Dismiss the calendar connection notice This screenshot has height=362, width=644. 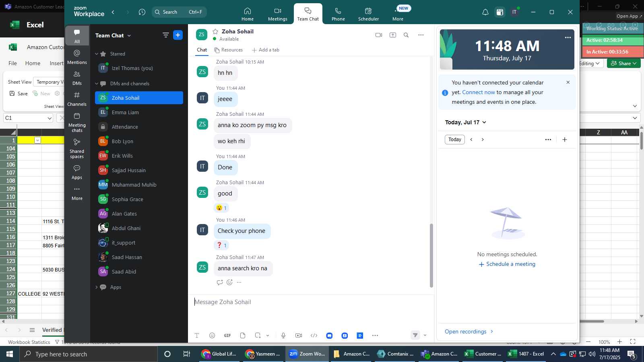tap(568, 82)
